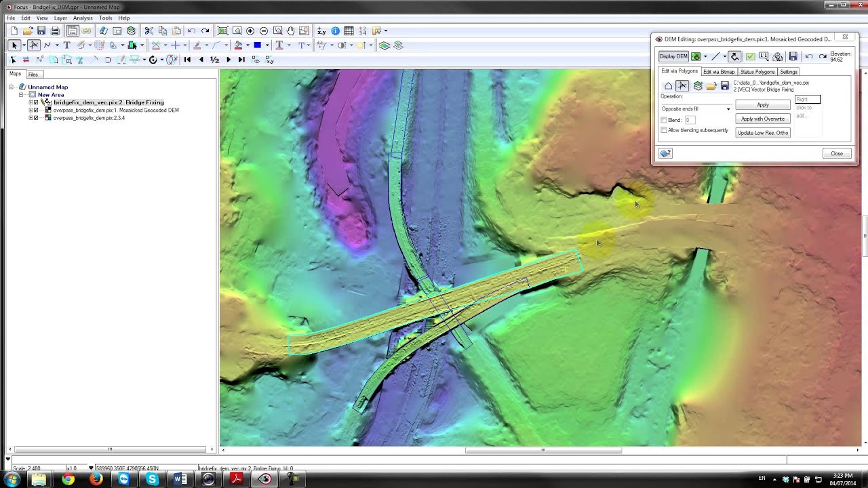Click the layers stack icon in Edit via Polygons
This screenshot has height=488, width=868.
pos(698,86)
